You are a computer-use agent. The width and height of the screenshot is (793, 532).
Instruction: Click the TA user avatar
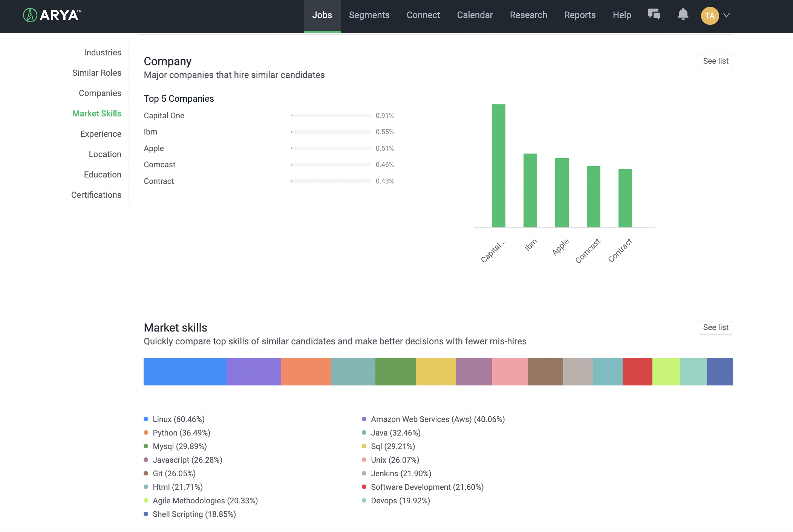710,15
